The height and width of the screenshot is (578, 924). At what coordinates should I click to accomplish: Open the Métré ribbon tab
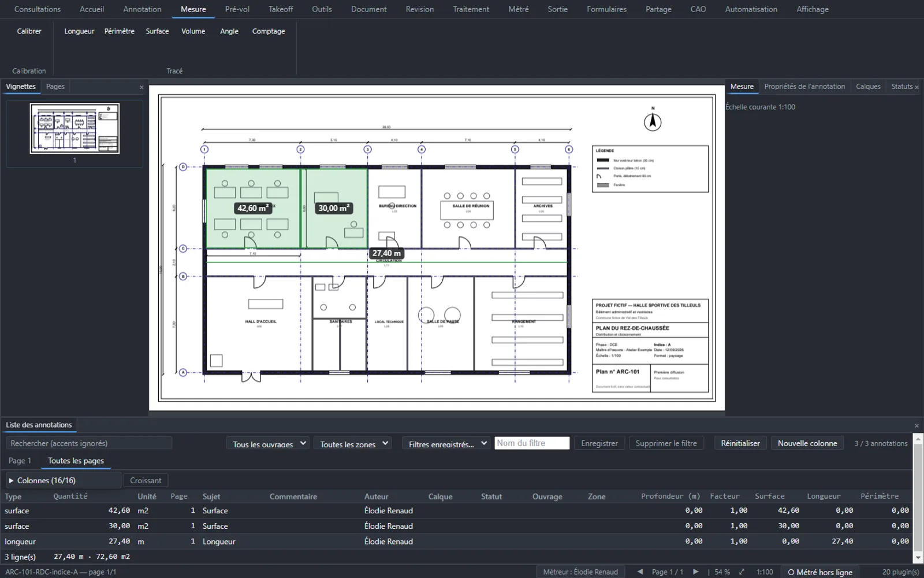pos(519,9)
